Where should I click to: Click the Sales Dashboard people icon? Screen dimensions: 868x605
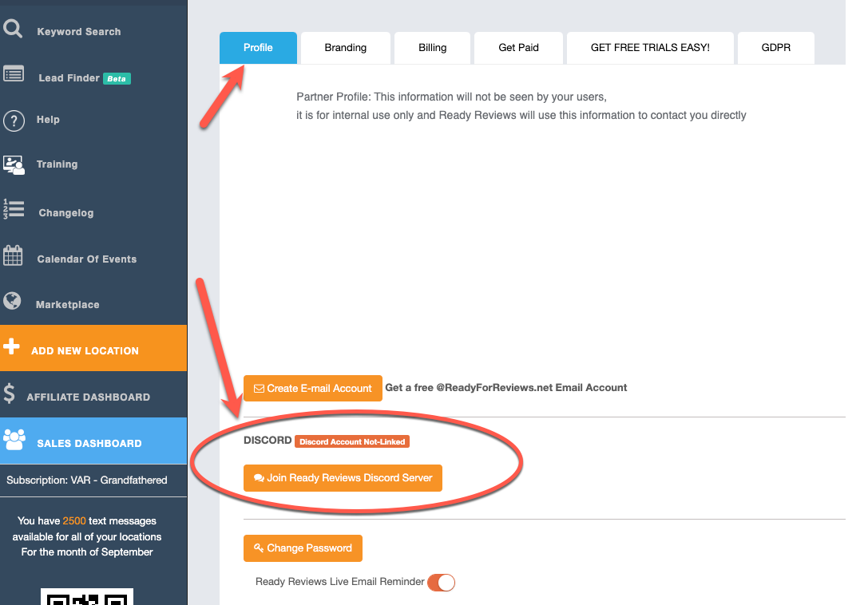point(14,439)
